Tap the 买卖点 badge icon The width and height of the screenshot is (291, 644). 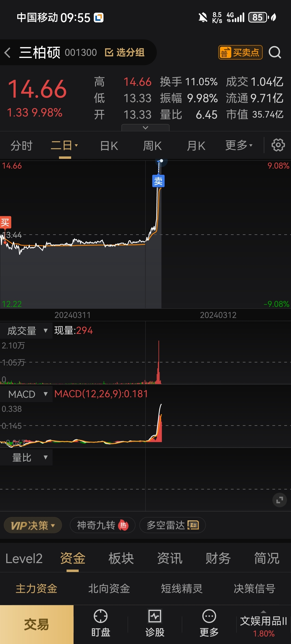coord(240,52)
